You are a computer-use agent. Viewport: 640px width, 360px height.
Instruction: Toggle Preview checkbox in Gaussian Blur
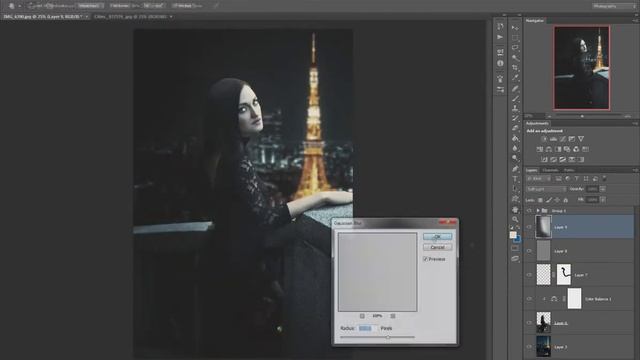426,259
